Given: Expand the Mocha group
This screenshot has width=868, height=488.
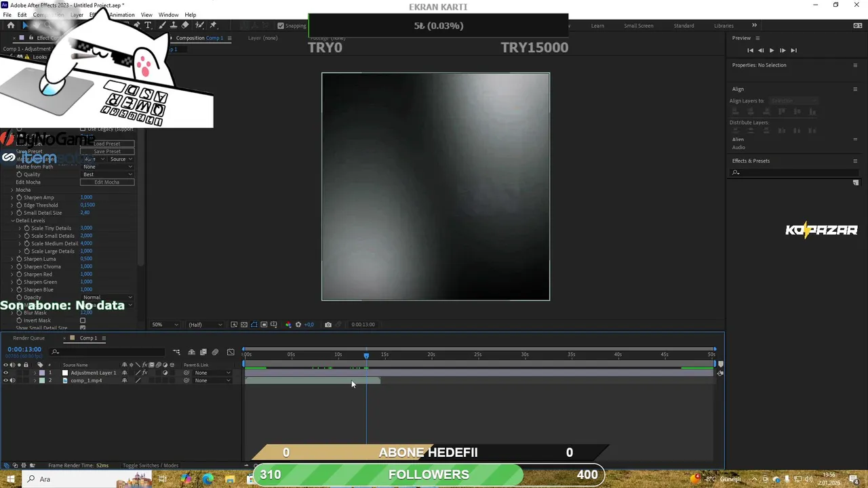Looking at the screenshot, I should pyautogui.click(x=12, y=190).
